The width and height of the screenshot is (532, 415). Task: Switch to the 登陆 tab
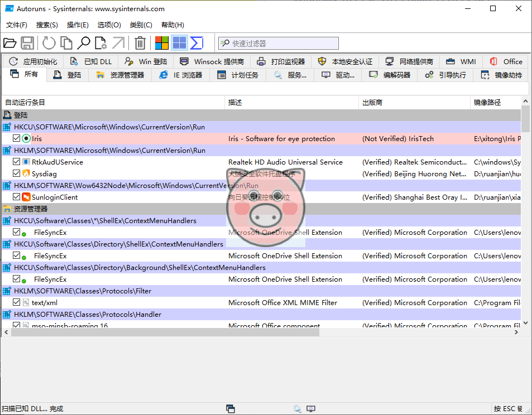67,75
